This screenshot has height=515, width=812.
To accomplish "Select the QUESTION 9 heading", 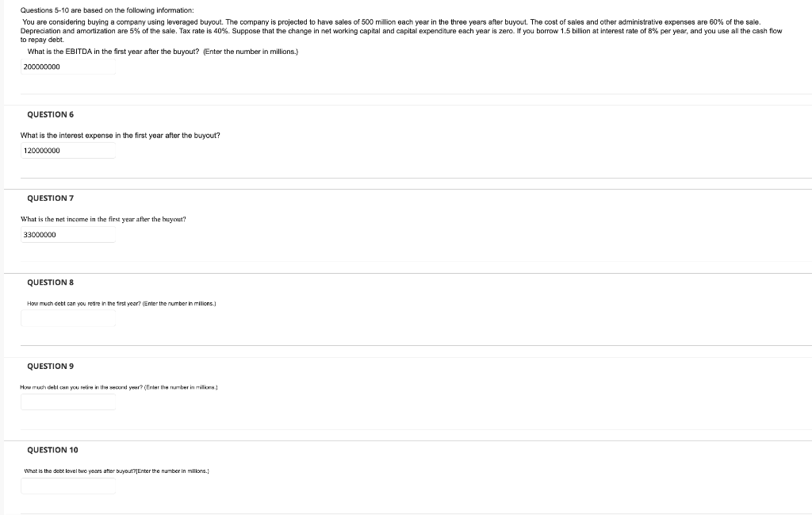I will [x=50, y=366].
